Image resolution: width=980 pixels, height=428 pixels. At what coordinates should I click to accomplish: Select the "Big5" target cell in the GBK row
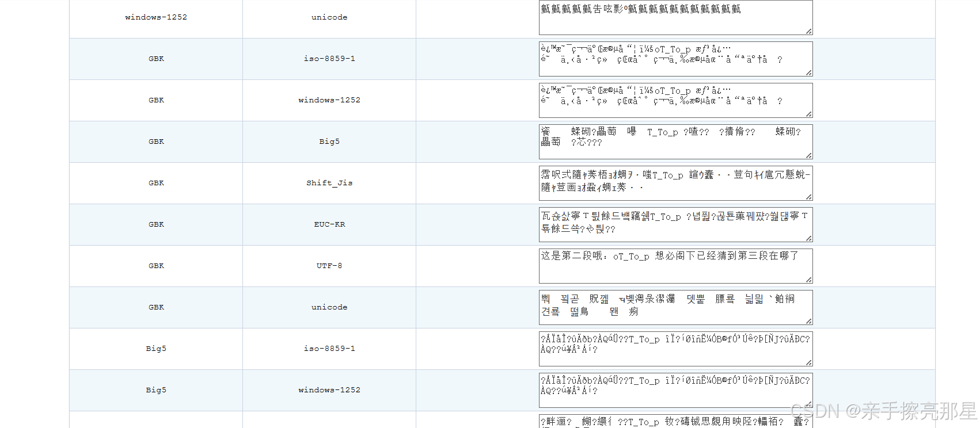coord(329,142)
